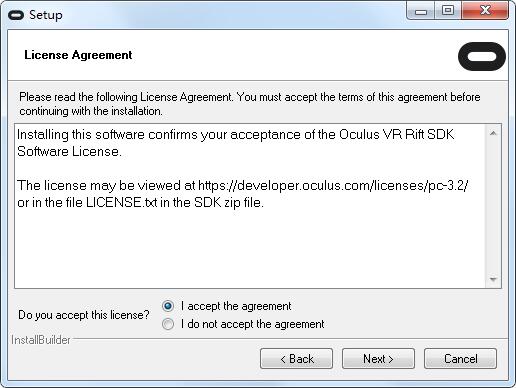
Task: Click the developer.oculus.com license URL text
Action: [x=333, y=185]
